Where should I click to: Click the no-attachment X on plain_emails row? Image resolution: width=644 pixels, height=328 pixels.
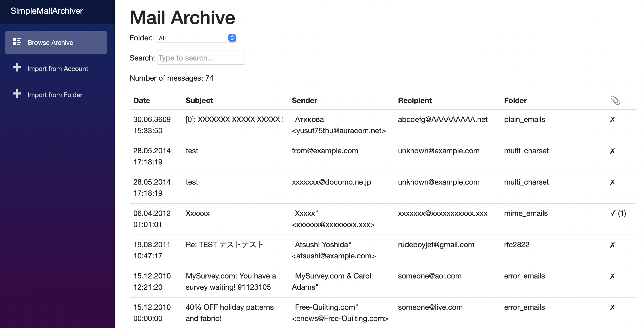point(612,120)
